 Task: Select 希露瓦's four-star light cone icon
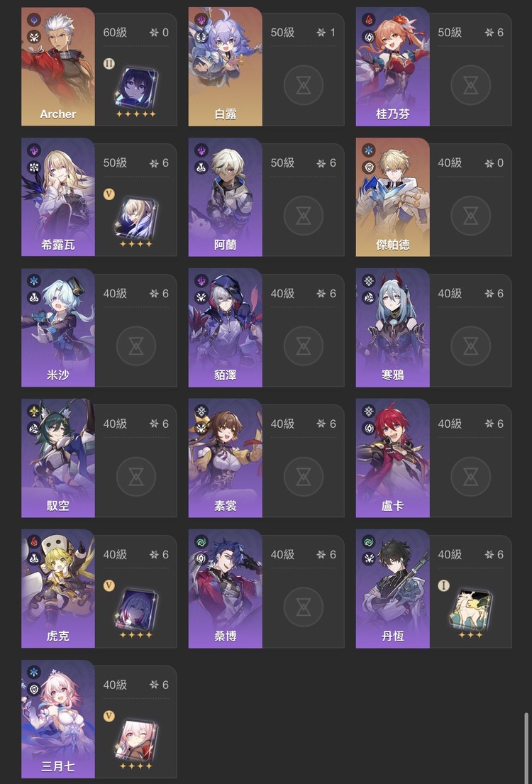pyautogui.click(x=136, y=219)
